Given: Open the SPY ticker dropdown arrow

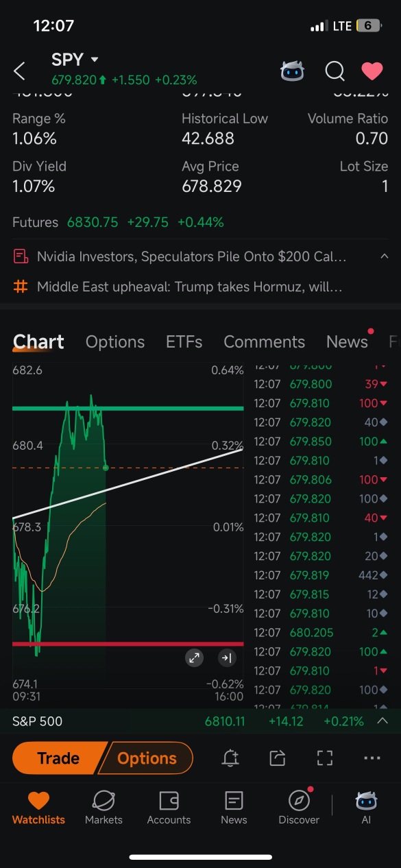Looking at the screenshot, I should tap(95, 60).
